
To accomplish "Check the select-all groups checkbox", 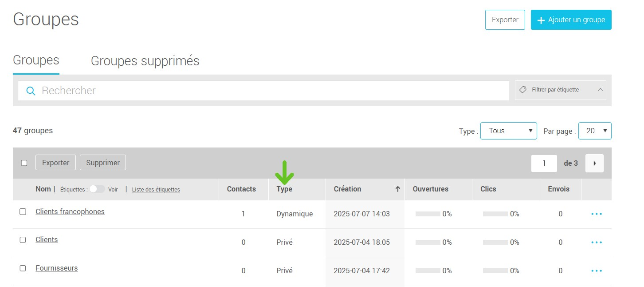I will (24, 163).
